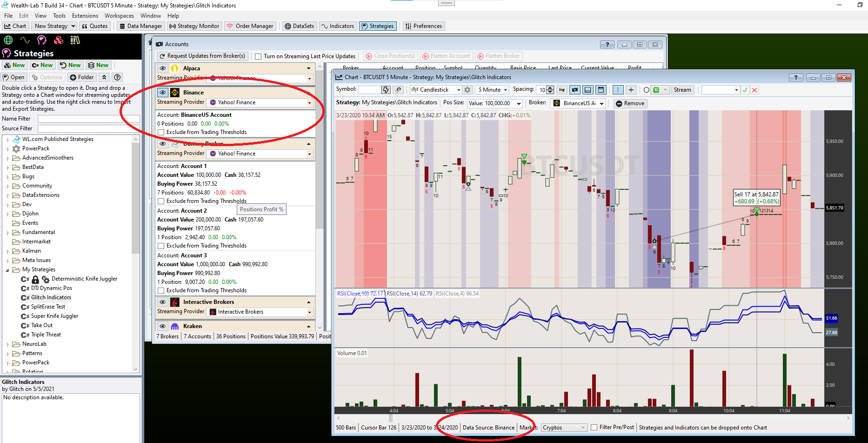Viewport: 868px width, 443px height.
Task: Increase bar Spacing with up stepper
Action: coord(551,88)
